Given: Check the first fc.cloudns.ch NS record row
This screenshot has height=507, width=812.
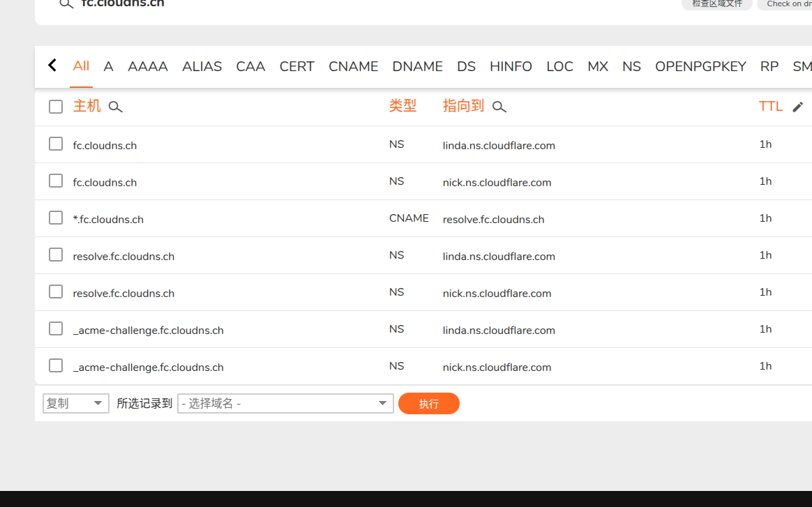Looking at the screenshot, I should tap(56, 143).
